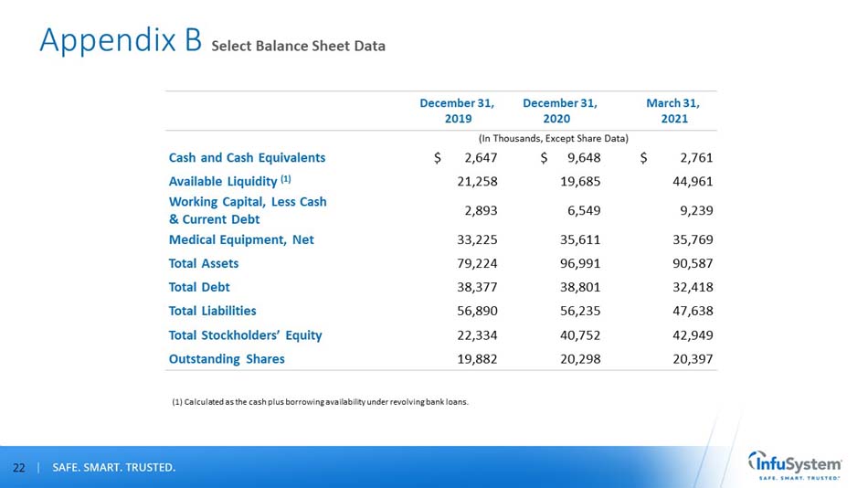The image size is (868, 488).
Task: Click the Available Liquidity row label
Action: [229, 180]
